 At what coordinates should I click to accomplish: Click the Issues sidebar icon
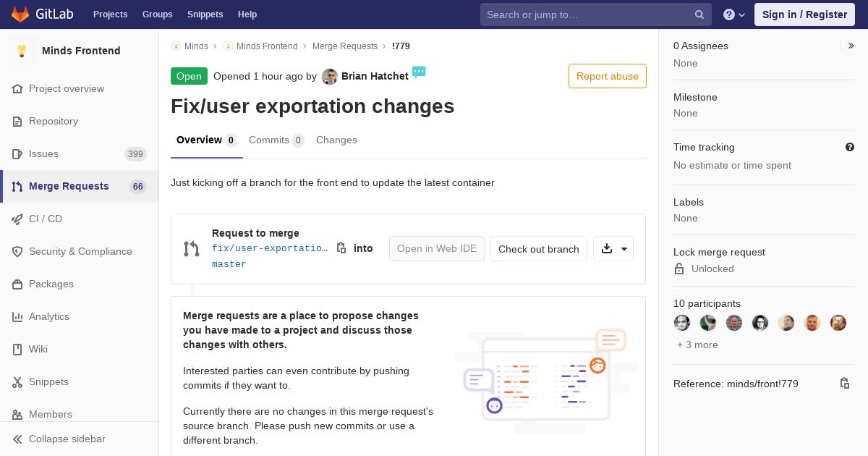17,153
